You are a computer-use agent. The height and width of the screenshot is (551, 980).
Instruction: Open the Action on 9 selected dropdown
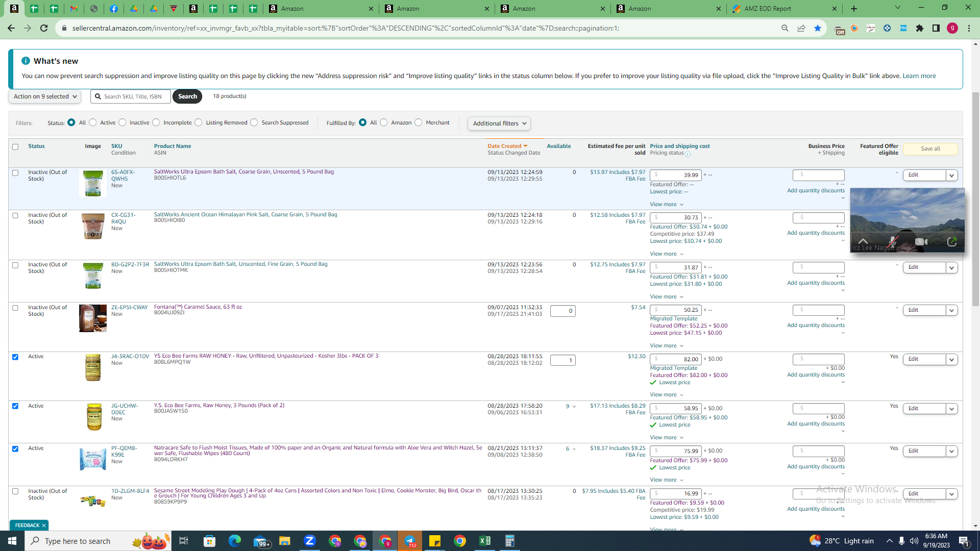pyautogui.click(x=45, y=96)
